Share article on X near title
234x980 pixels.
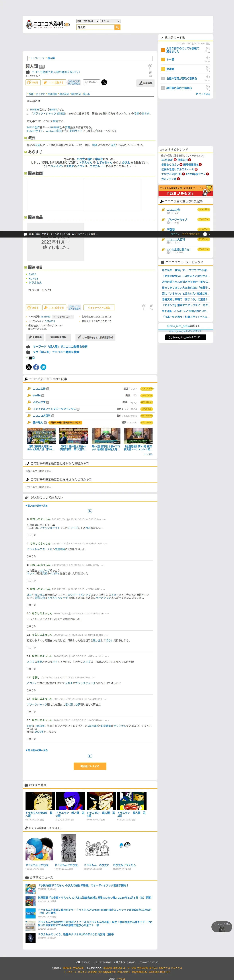coord(104,82)
